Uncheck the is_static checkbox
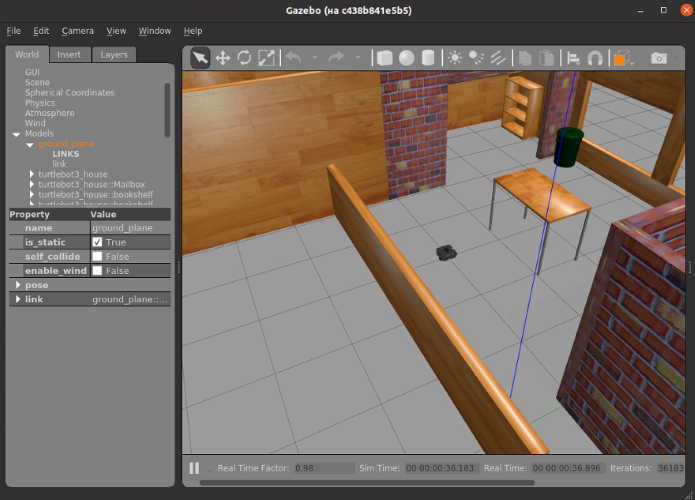 tap(97, 242)
